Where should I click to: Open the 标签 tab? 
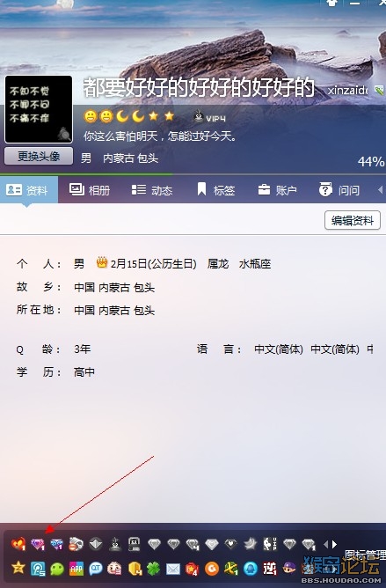(215, 190)
